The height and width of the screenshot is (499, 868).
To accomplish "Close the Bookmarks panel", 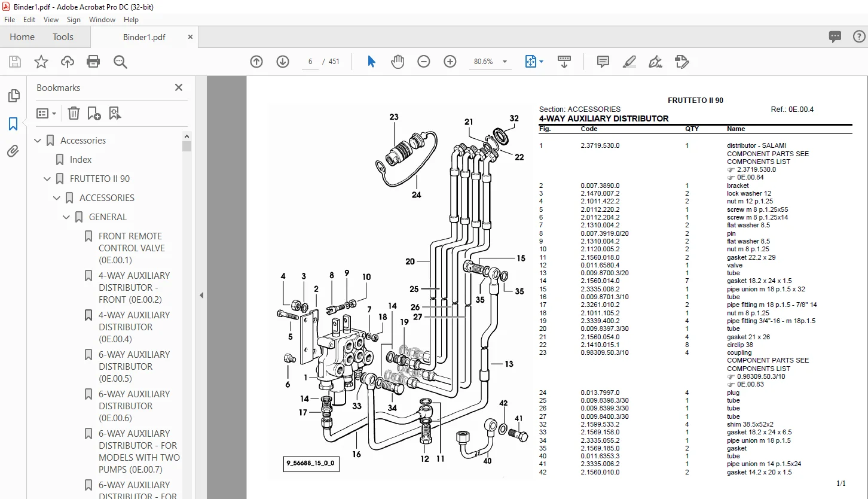I will [178, 87].
